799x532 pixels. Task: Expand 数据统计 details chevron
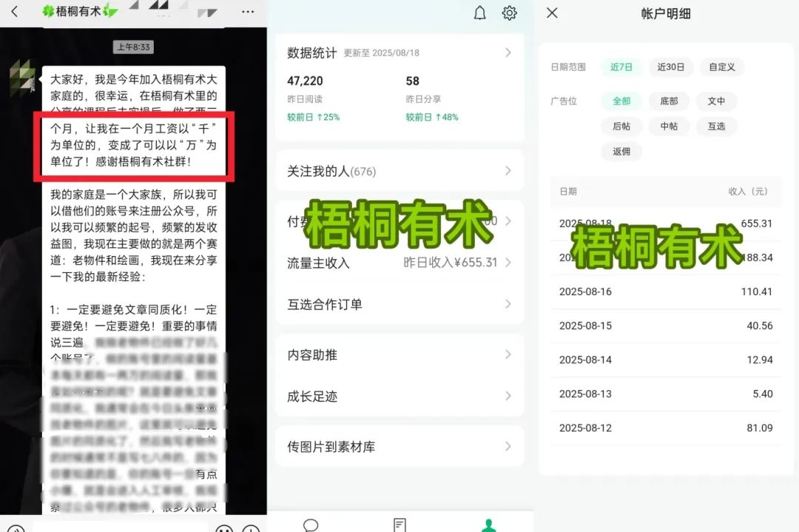508,53
